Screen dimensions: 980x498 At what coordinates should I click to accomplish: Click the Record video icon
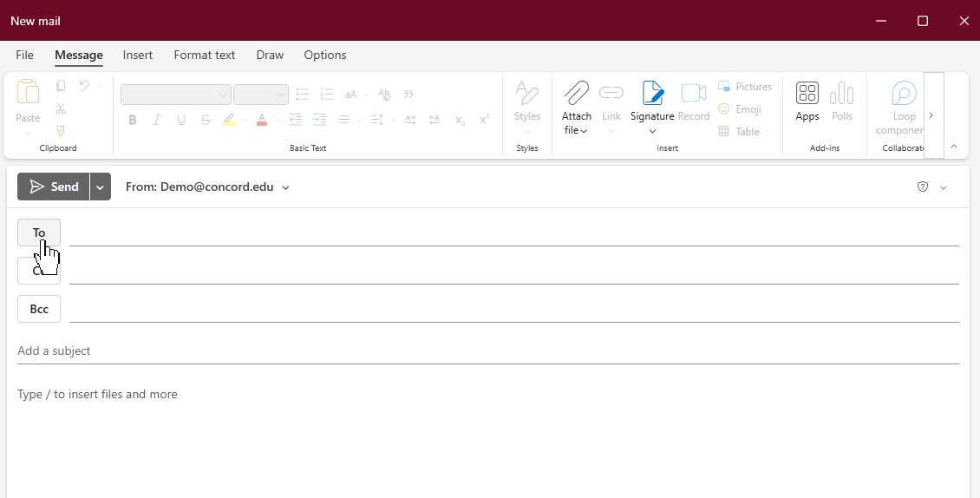click(693, 93)
